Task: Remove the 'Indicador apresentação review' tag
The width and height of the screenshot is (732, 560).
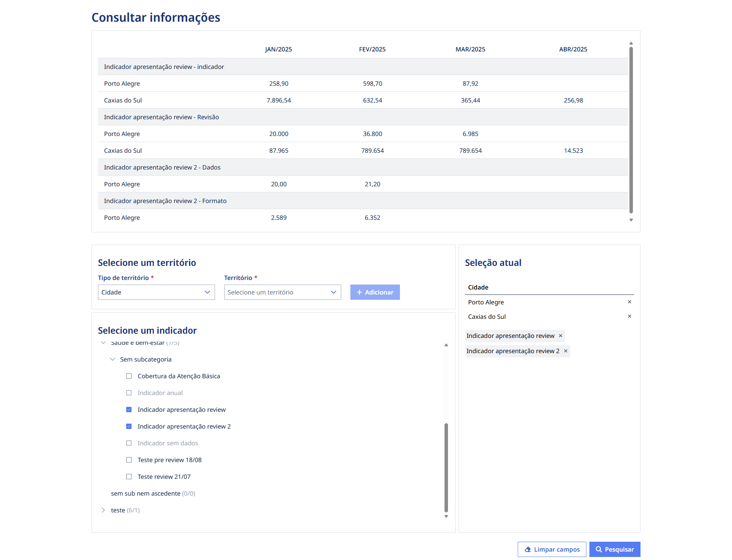Action: (560, 336)
